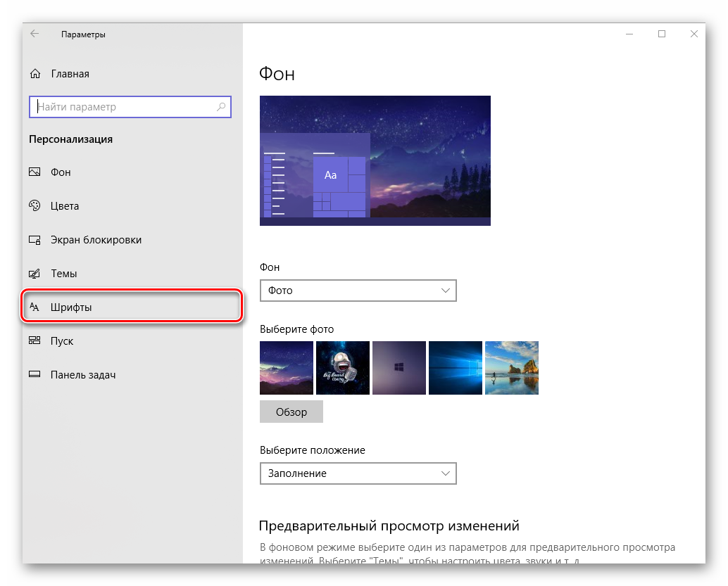This screenshot has height=586, width=728.
Task: Choose the purple night sky photo thumbnail
Action: [x=287, y=368]
